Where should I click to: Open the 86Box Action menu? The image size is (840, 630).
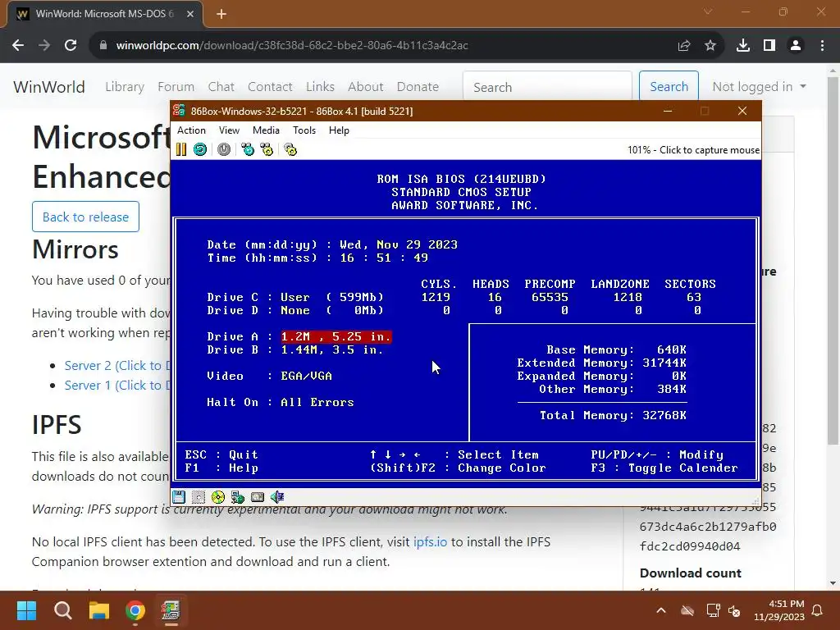(191, 130)
